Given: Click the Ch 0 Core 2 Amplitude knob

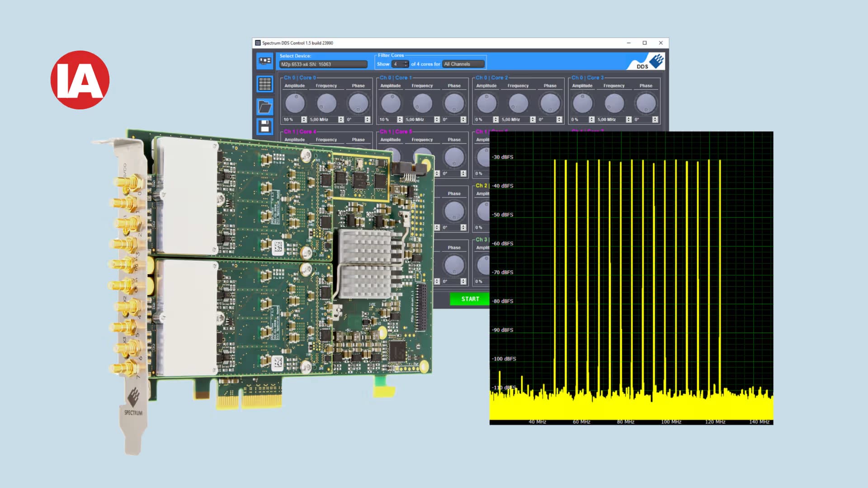Looking at the screenshot, I should 487,103.
